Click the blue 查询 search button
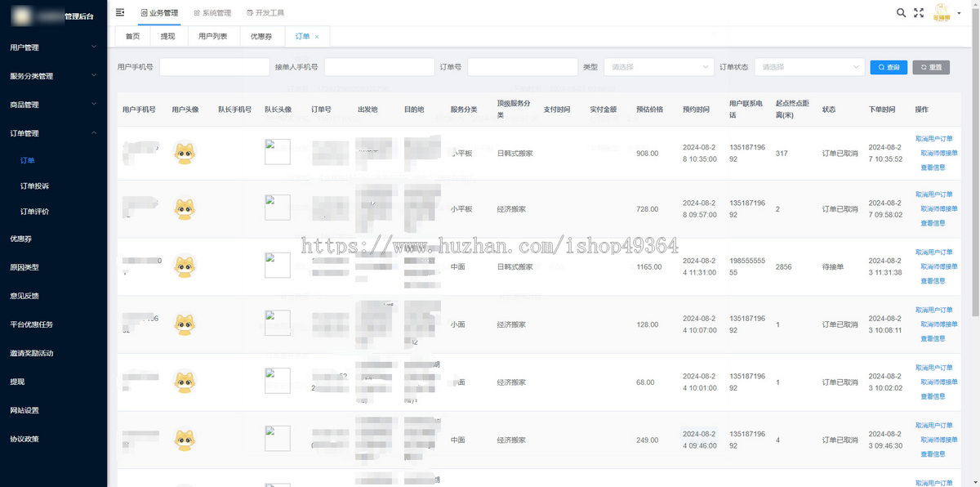Image resolution: width=980 pixels, height=487 pixels. point(889,67)
